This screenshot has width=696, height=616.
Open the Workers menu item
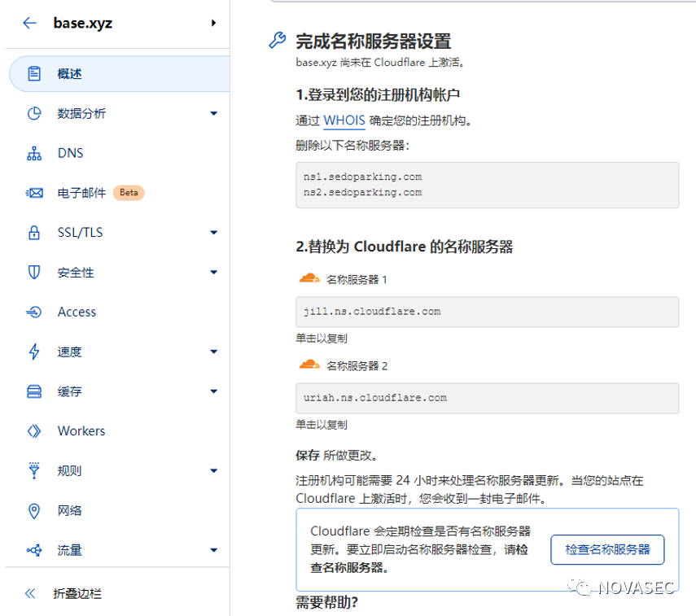tap(81, 431)
